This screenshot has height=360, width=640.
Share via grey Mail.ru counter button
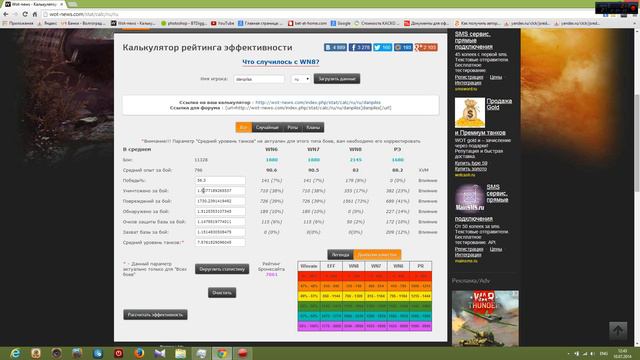pyautogui.click(x=403, y=47)
